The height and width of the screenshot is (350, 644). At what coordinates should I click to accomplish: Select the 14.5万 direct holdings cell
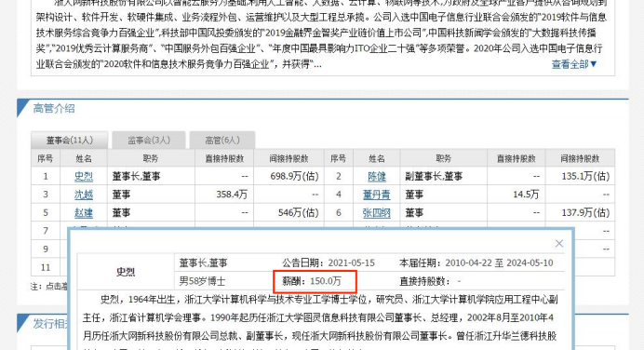point(517,195)
